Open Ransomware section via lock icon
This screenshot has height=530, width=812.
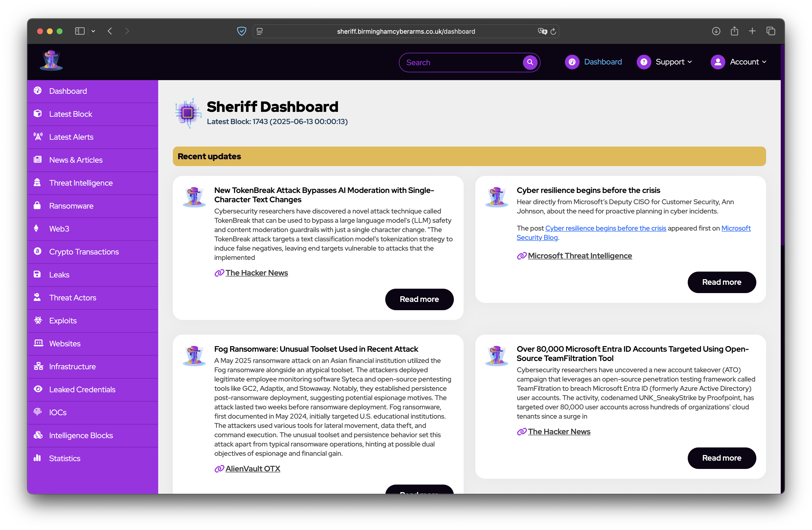tap(37, 205)
